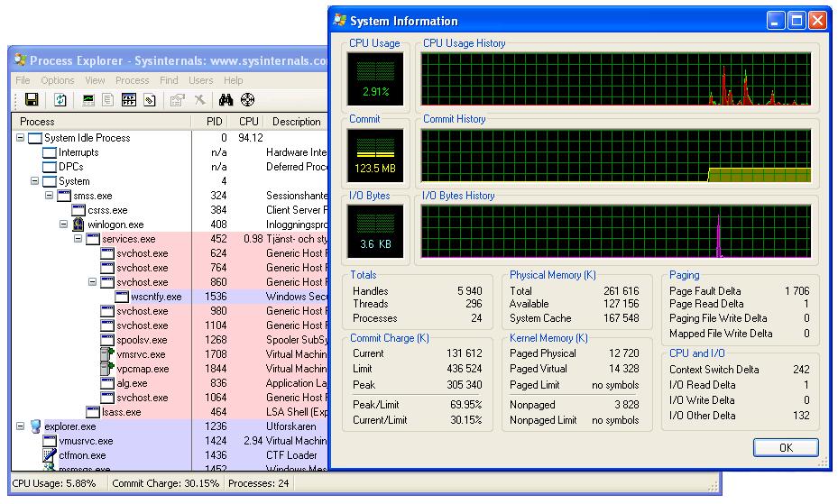Click the '1 706' Page Fault Delta value

click(797, 291)
